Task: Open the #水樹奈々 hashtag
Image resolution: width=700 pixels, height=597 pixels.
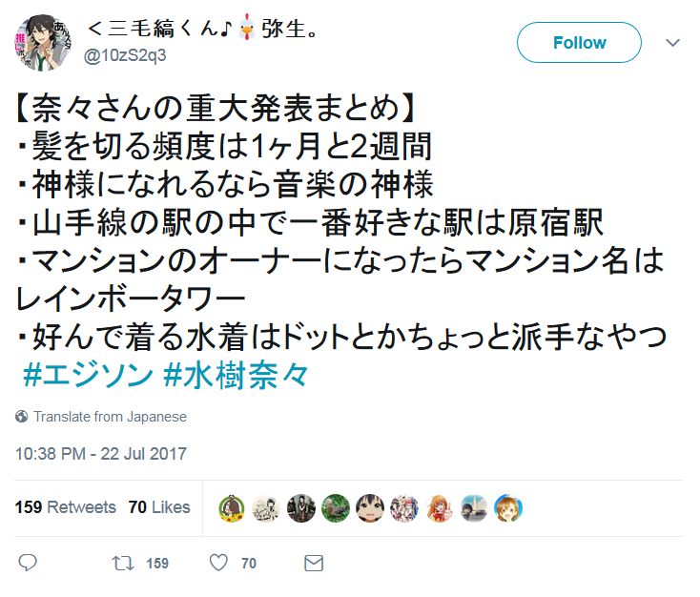Action: point(237,375)
